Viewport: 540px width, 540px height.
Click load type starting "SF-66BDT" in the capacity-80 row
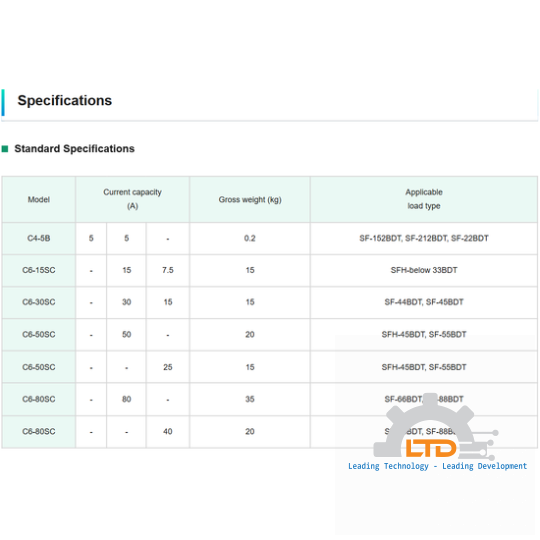424,399
